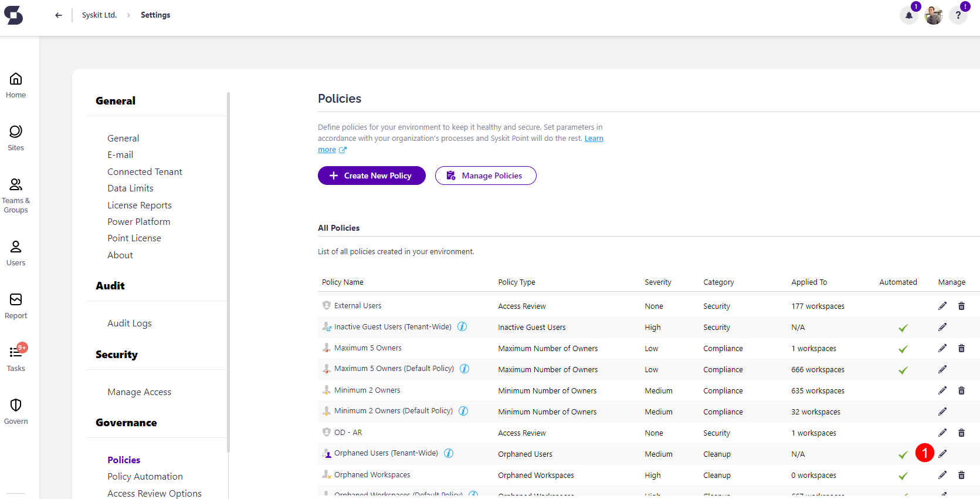
Task: Open Access Review Options
Action: coord(154,494)
